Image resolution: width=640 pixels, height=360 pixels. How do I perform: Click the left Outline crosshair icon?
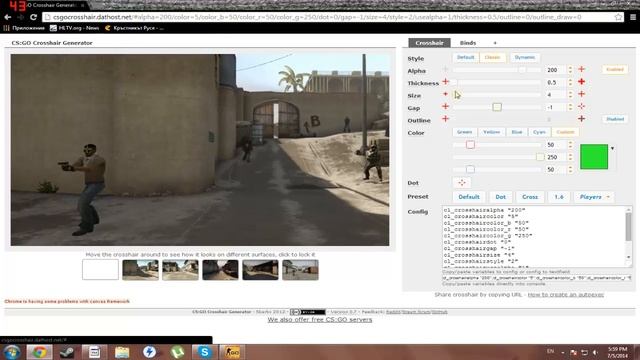click(446, 119)
